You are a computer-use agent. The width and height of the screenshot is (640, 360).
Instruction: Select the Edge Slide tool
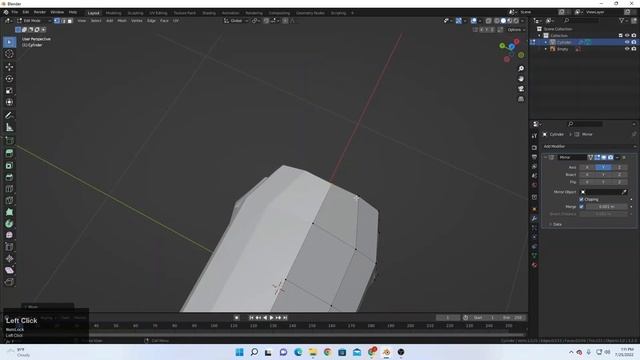[x=9, y=247]
